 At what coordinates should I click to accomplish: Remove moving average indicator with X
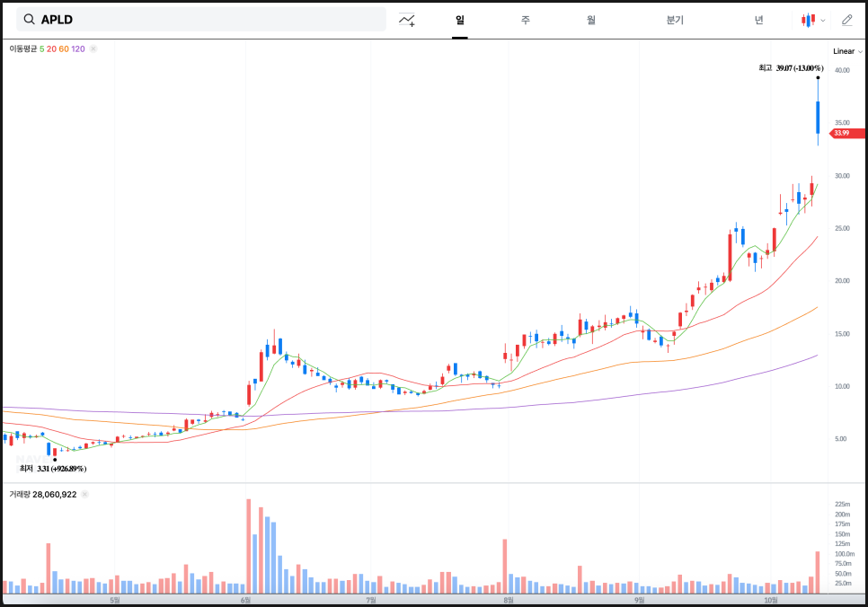[93, 48]
